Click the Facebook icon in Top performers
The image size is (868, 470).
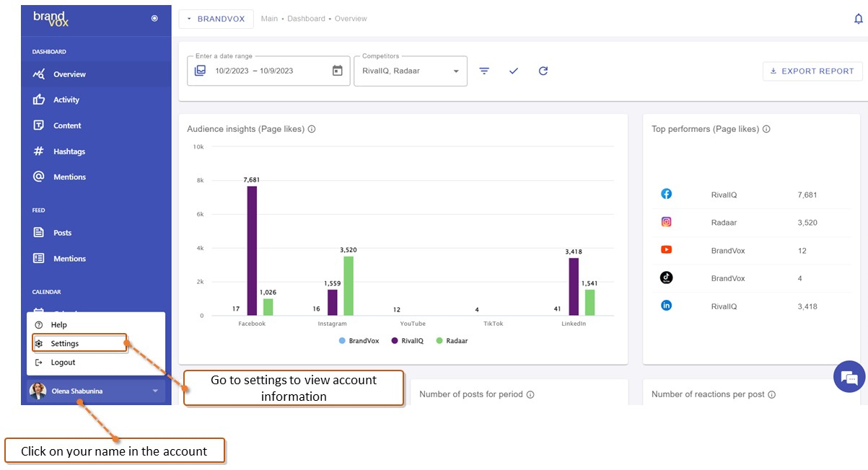click(x=667, y=194)
